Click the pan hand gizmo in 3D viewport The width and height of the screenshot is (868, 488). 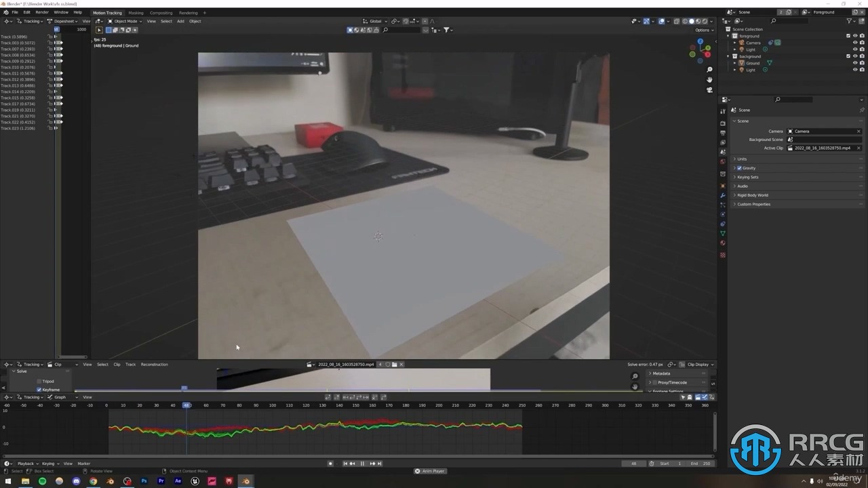tap(709, 79)
